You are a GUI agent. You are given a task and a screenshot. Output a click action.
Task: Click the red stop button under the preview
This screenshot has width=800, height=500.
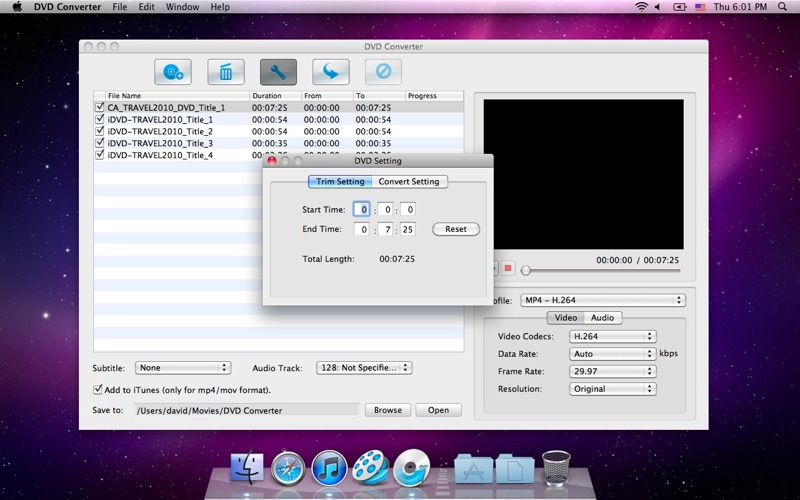(x=508, y=268)
